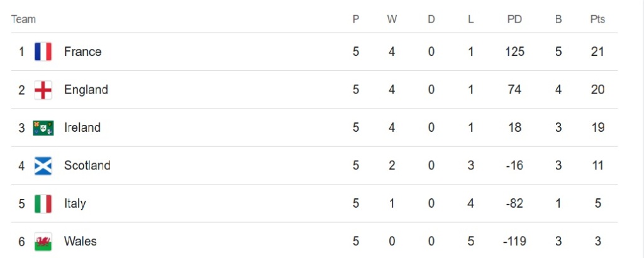Click the PD column header

pos(514,19)
